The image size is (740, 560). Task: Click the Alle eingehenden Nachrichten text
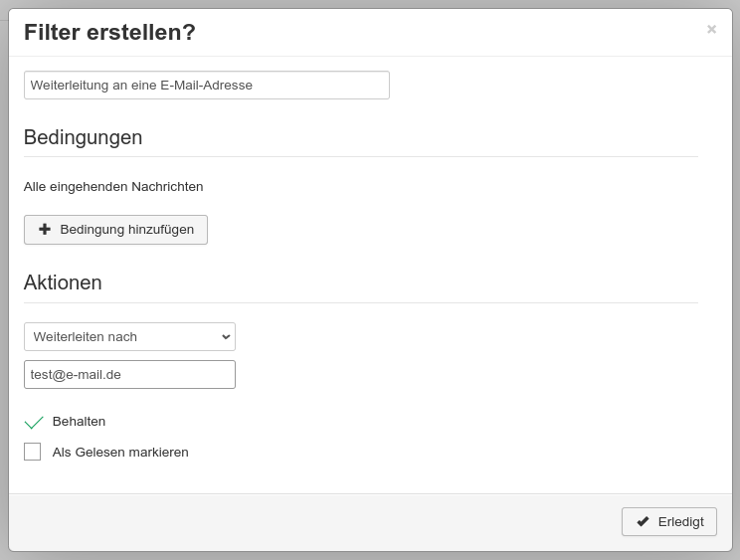113,187
